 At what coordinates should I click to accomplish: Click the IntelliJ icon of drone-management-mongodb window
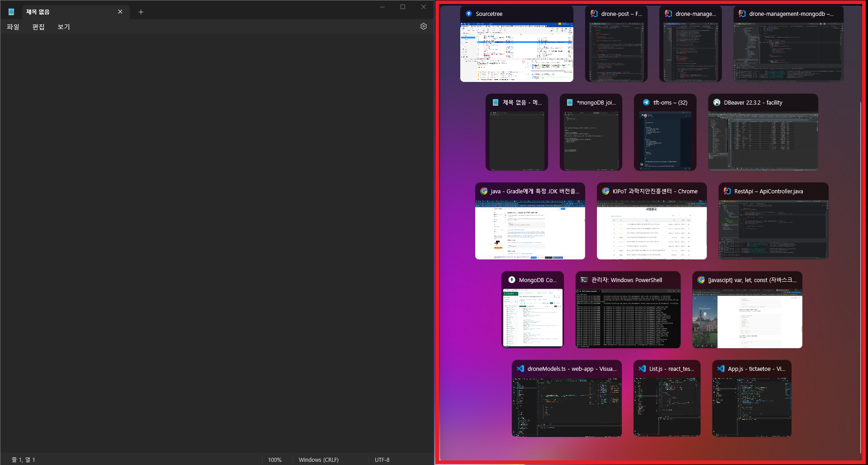click(742, 14)
